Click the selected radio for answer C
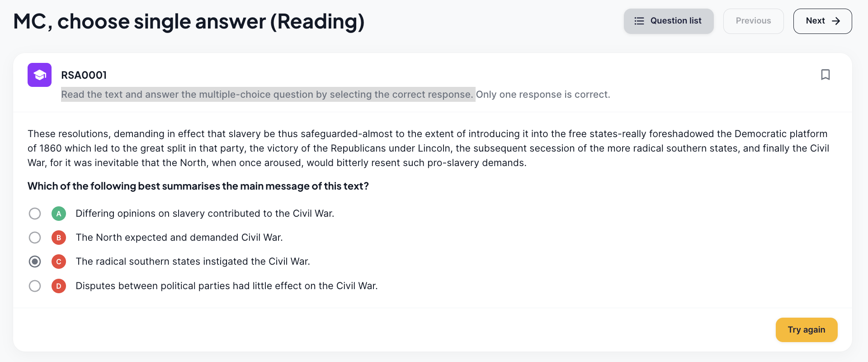The image size is (868, 362). [x=35, y=262]
